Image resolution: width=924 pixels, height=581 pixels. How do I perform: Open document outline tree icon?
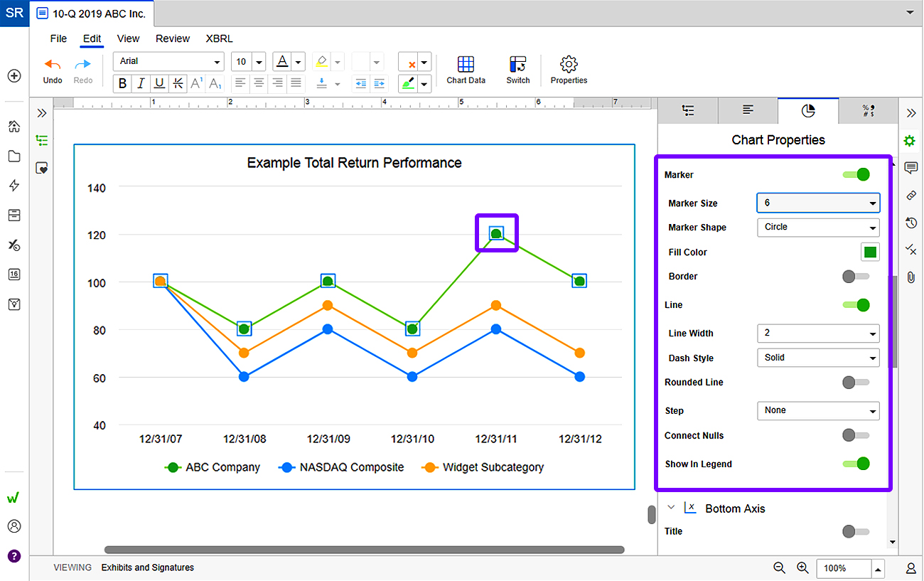42,141
